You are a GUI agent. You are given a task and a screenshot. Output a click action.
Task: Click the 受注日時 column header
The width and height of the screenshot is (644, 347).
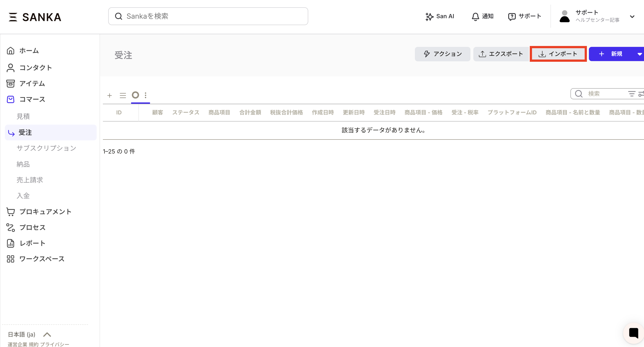pos(384,112)
